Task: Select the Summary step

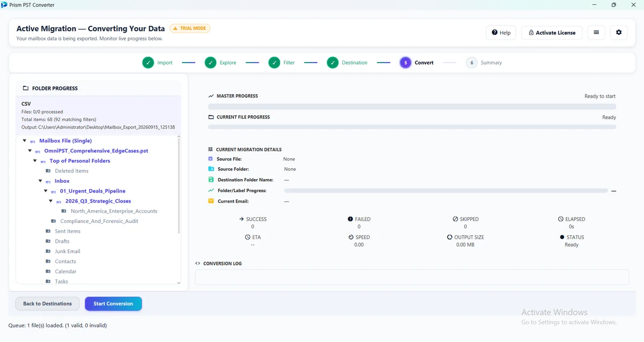Action: coord(491,63)
